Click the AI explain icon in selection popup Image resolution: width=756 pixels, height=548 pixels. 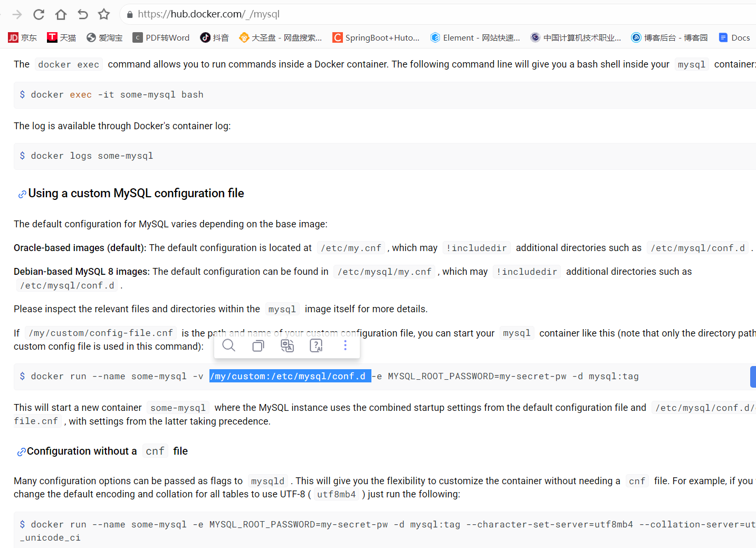[316, 345]
